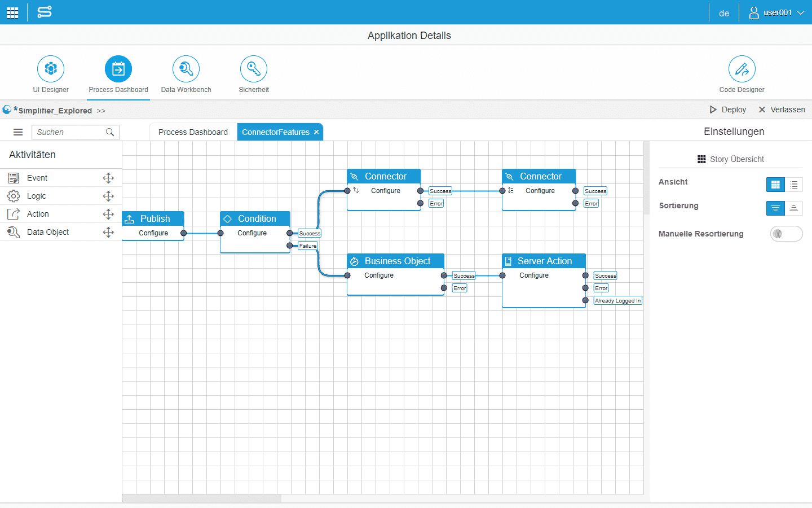Click the Business Object node icon
The image size is (812, 508).
(354, 261)
